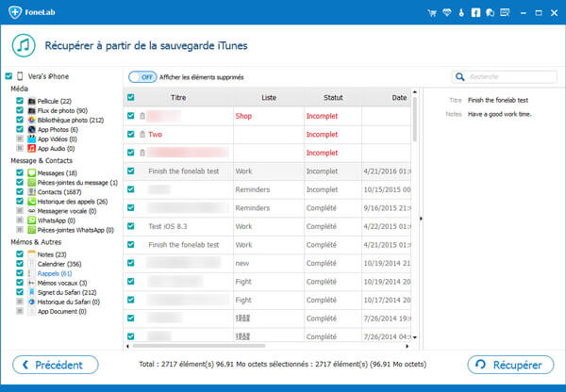Image resolution: width=566 pixels, height=392 pixels.
Task: Sort by the Titre column header
Action: click(x=178, y=98)
